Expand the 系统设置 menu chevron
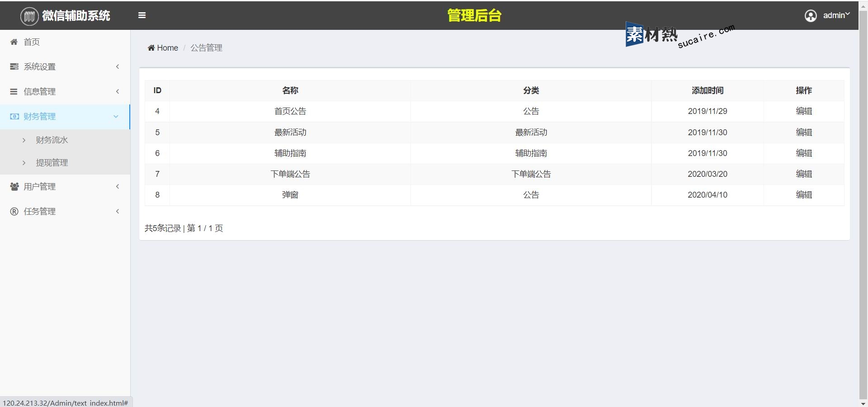The image size is (868, 407). pos(118,67)
